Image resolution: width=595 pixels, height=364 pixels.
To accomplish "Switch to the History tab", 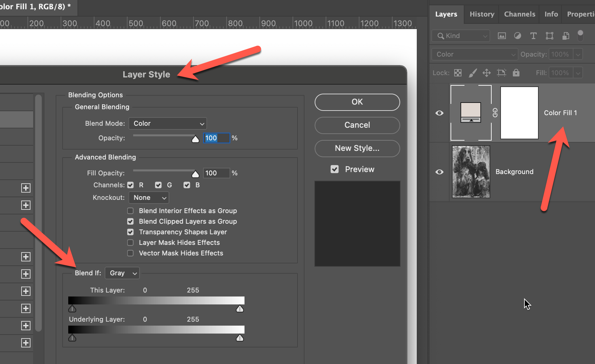I will [x=482, y=14].
